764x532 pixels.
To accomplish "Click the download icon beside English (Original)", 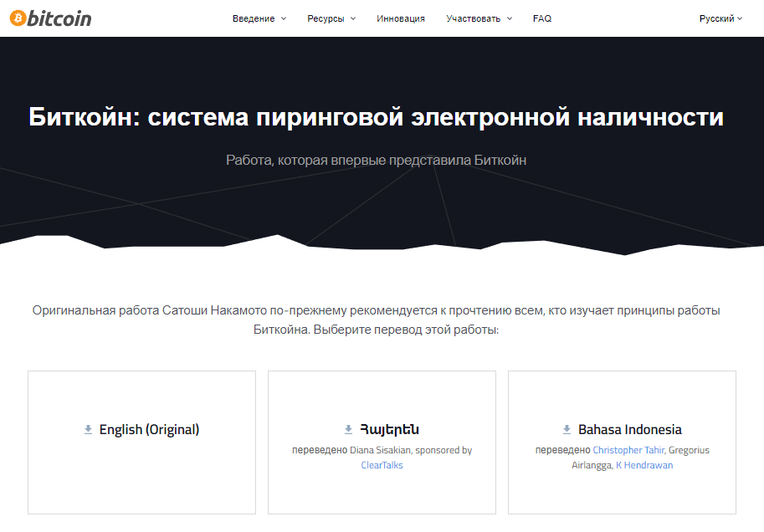I will pos(88,430).
